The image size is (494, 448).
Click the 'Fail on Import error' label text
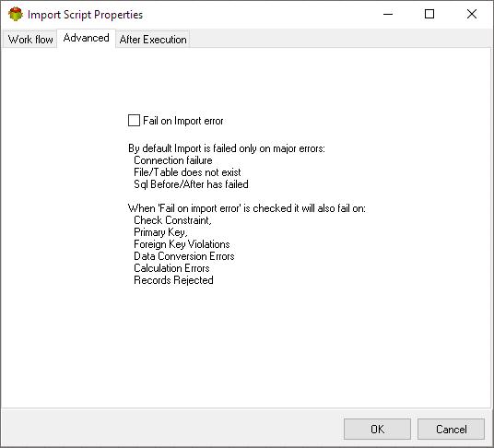(x=183, y=121)
